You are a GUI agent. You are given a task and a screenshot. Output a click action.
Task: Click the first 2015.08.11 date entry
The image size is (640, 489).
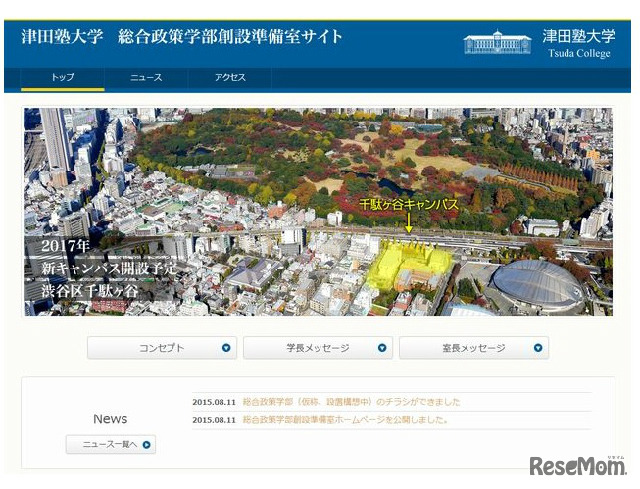214,402
